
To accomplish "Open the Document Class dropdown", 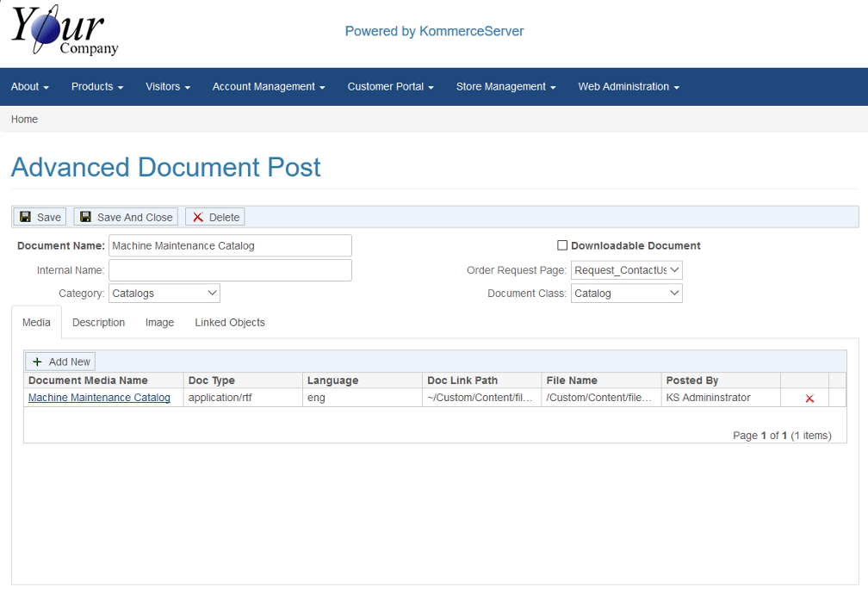I will click(x=626, y=294).
